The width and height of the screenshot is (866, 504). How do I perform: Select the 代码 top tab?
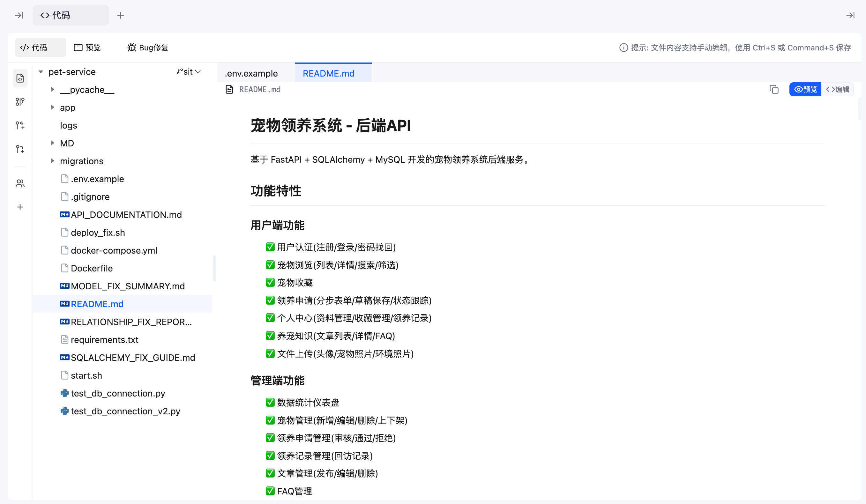tap(71, 15)
